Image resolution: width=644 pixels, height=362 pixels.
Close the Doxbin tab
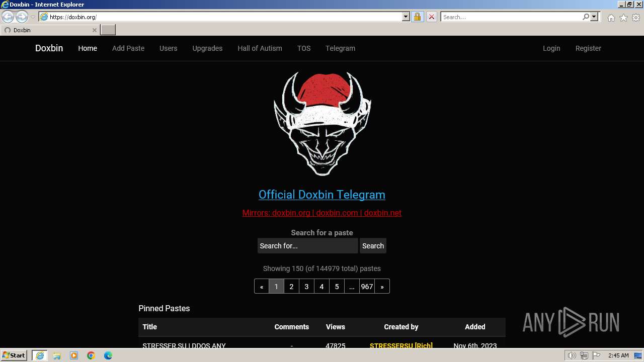94,30
